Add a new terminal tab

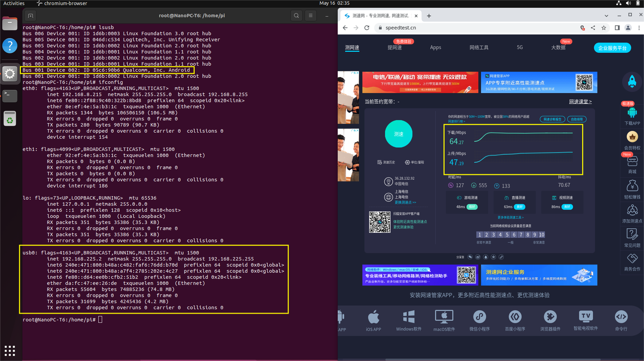point(30,16)
